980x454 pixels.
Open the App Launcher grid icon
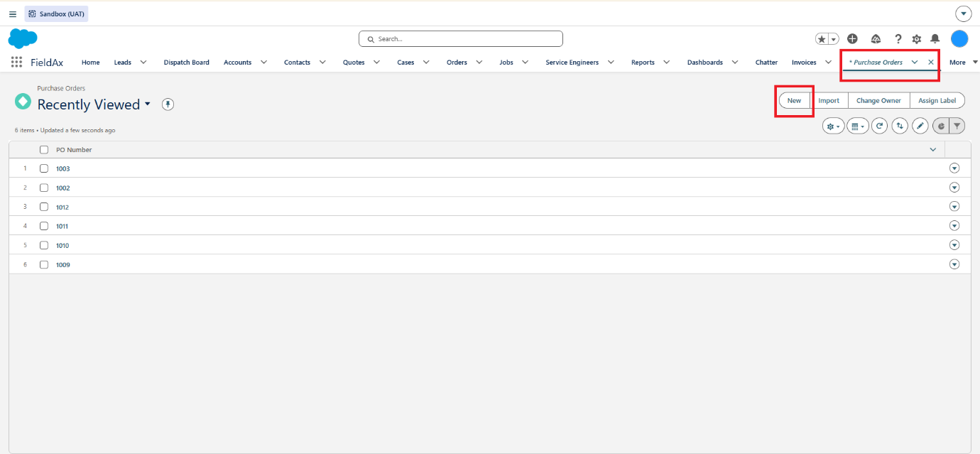pyautogui.click(x=16, y=63)
